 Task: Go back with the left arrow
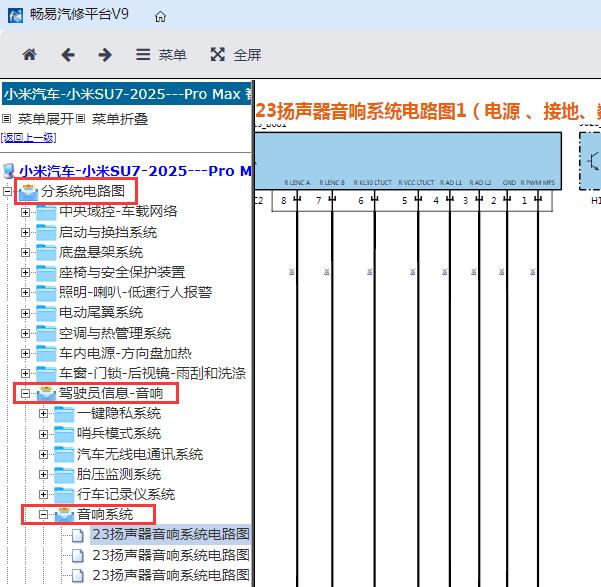point(68,55)
